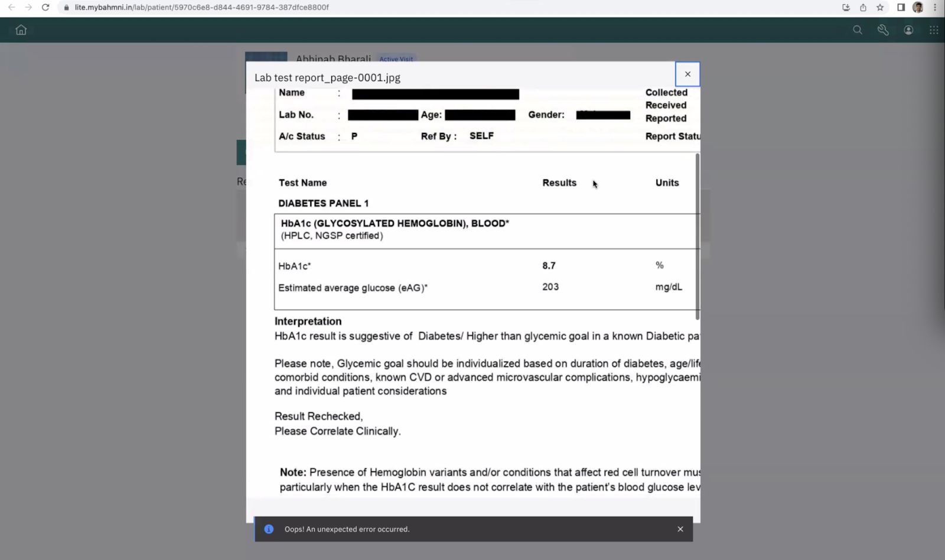Click '(HPLC, NGSP certified)' text
945x560 pixels.
click(x=332, y=236)
